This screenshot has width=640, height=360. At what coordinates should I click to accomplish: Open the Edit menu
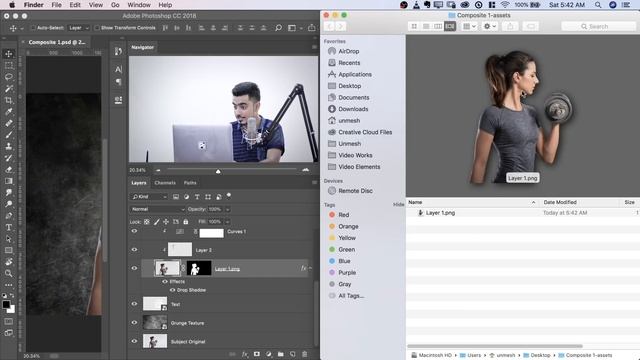[75, 5]
